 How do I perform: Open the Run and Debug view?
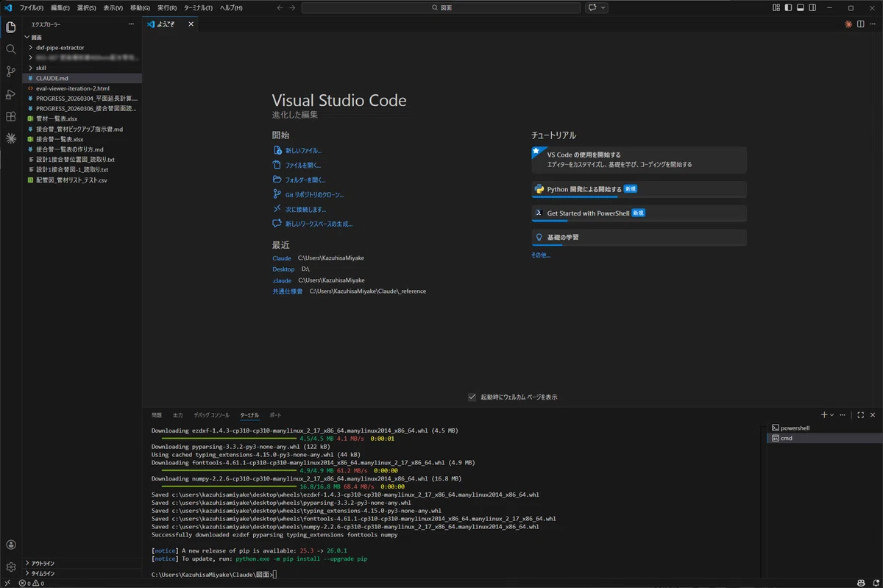(x=10, y=94)
